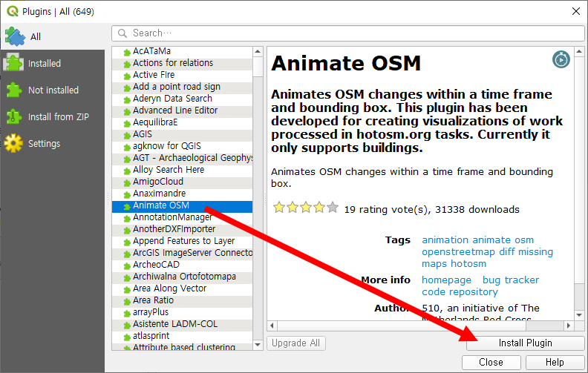Click the Animate OSM plugin logo icon
This screenshot has width=588, height=373.
[x=561, y=59]
